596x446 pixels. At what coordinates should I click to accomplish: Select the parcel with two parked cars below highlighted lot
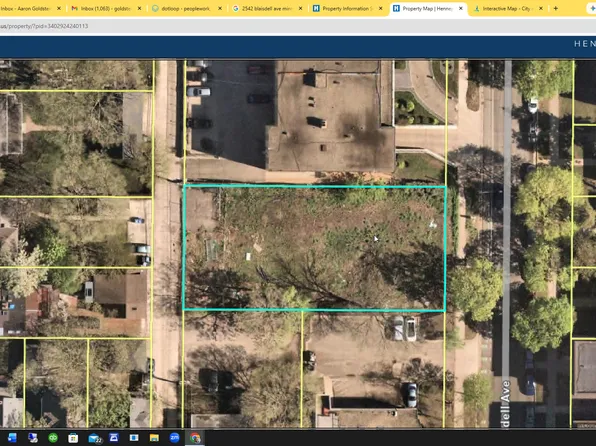373,369
